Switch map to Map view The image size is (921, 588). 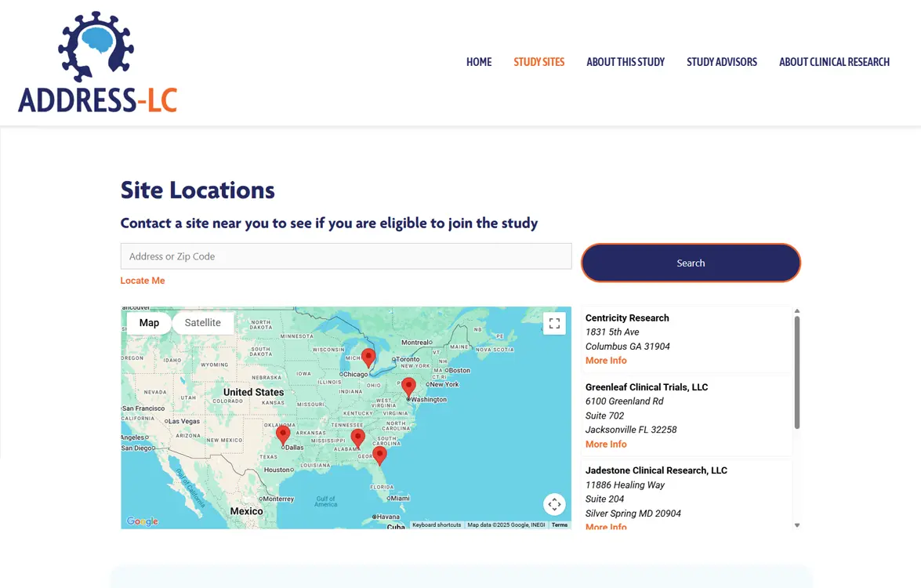pyautogui.click(x=149, y=322)
